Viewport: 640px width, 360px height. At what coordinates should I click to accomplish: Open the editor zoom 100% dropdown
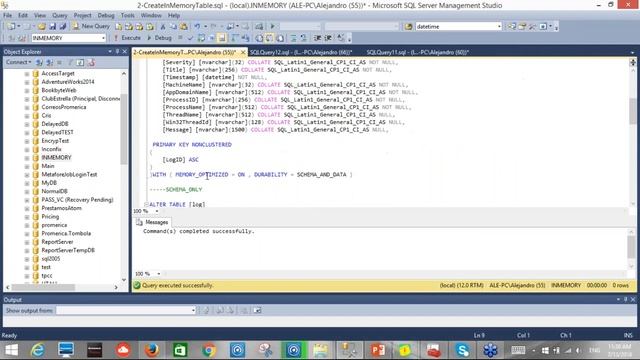[157, 211]
